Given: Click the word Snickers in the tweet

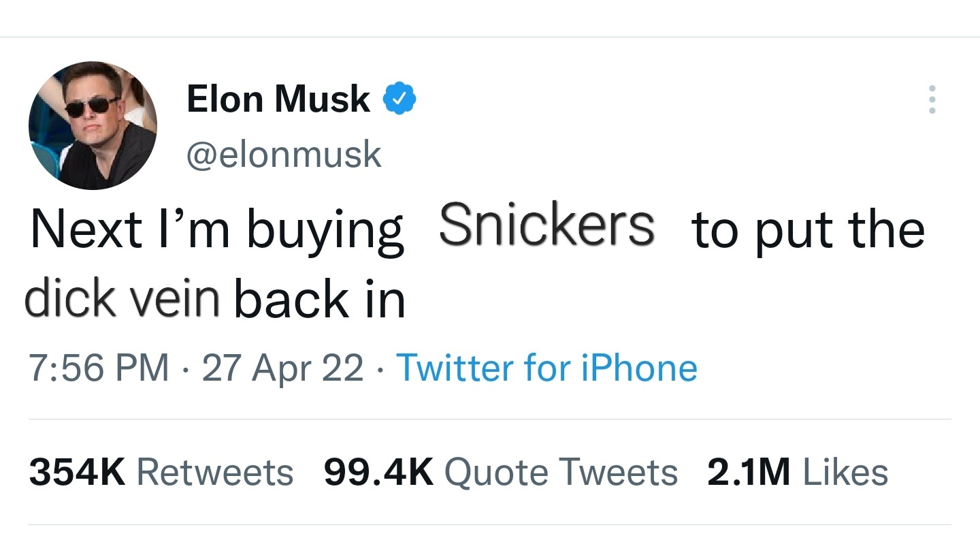Looking at the screenshot, I should (546, 225).
